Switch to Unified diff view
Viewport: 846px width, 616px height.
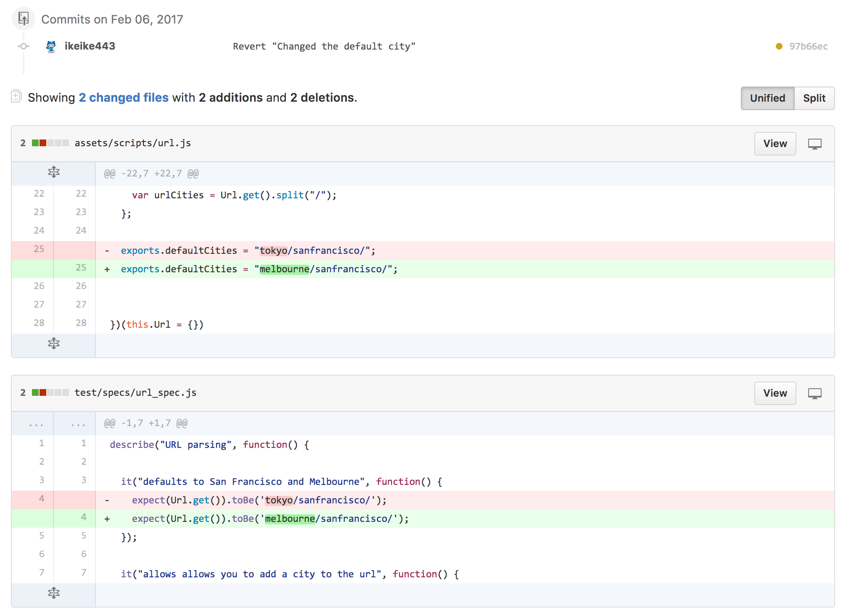767,98
